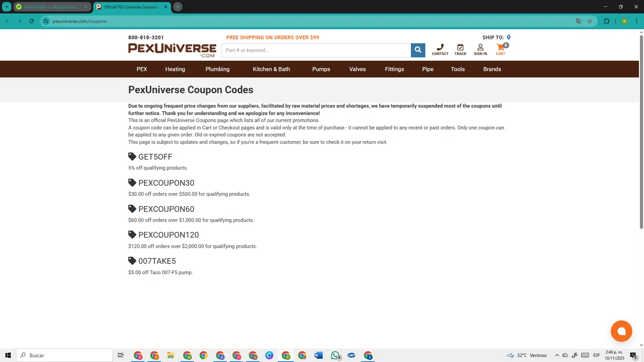Click the Free Shipping on orders over $99 text
Image resolution: width=644 pixels, height=362 pixels.
tap(273, 37)
